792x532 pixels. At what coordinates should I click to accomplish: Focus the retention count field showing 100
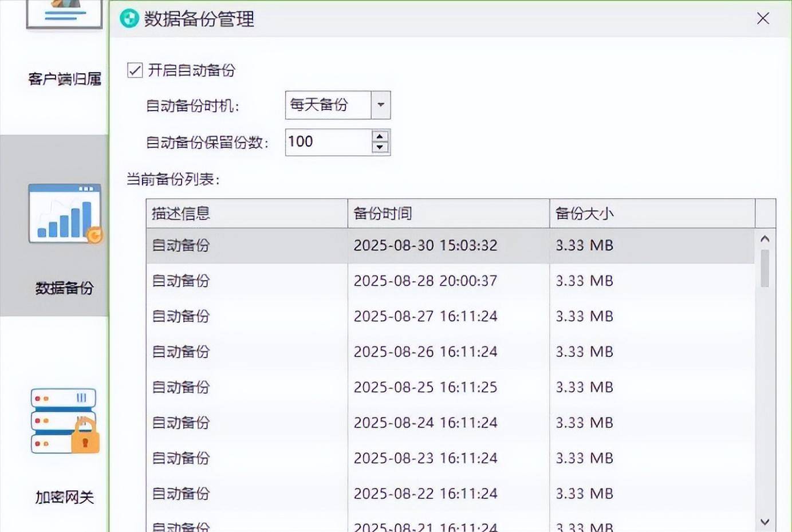click(328, 141)
